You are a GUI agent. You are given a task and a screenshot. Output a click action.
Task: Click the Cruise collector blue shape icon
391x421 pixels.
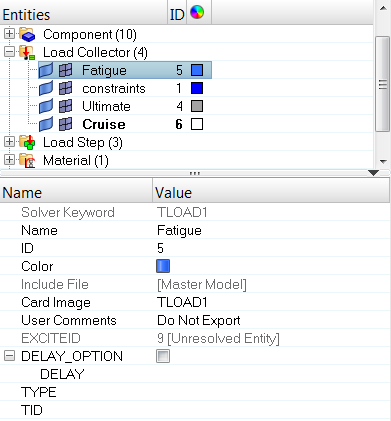46,124
